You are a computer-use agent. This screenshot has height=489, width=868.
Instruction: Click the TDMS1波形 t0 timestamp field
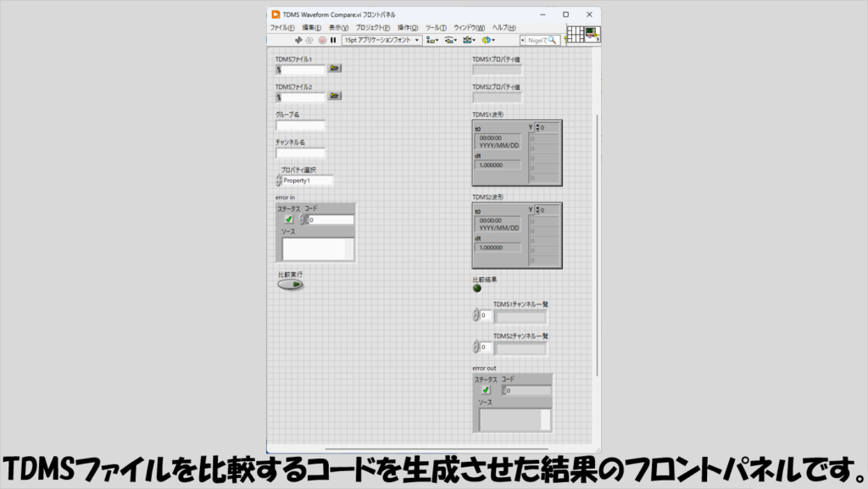tap(498, 142)
